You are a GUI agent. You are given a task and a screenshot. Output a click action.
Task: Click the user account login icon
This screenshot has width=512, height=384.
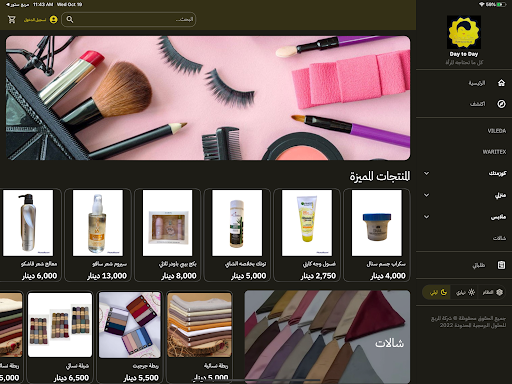point(54,20)
